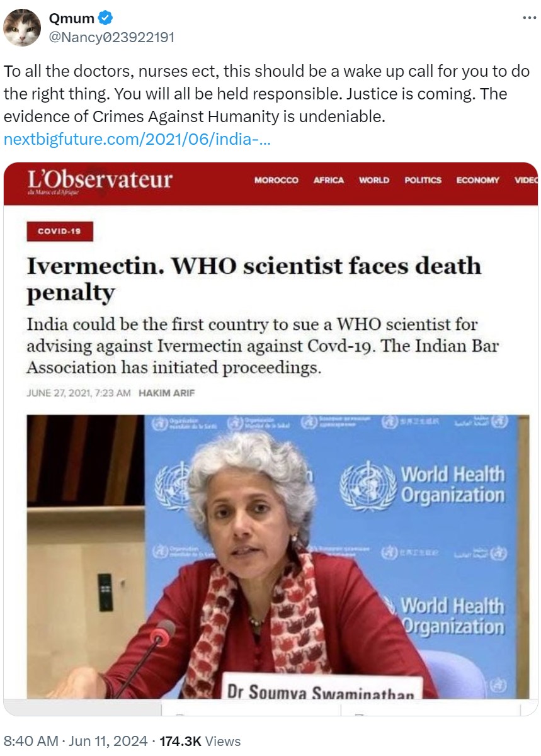
Task: Click the red COVID-19 category tag
Action: tap(60, 232)
